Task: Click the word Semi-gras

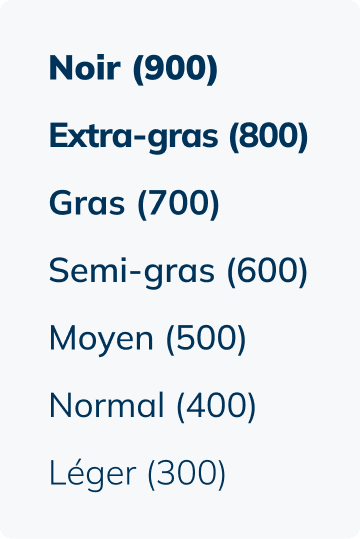Action: [132, 272]
